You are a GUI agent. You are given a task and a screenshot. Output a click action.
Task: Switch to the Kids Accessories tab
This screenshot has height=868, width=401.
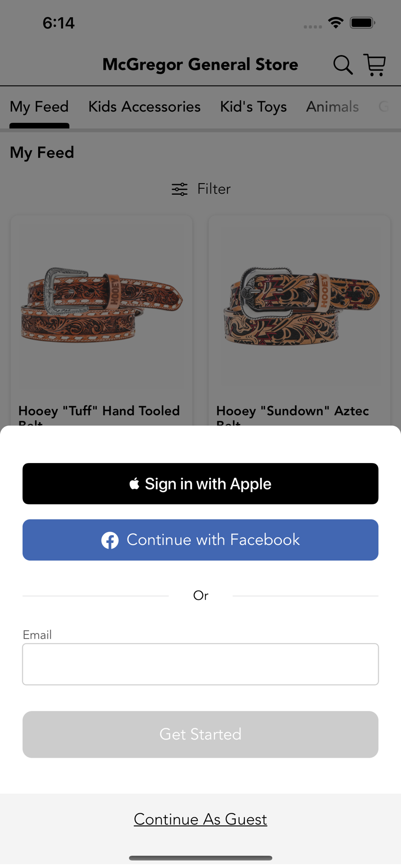point(145,107)
